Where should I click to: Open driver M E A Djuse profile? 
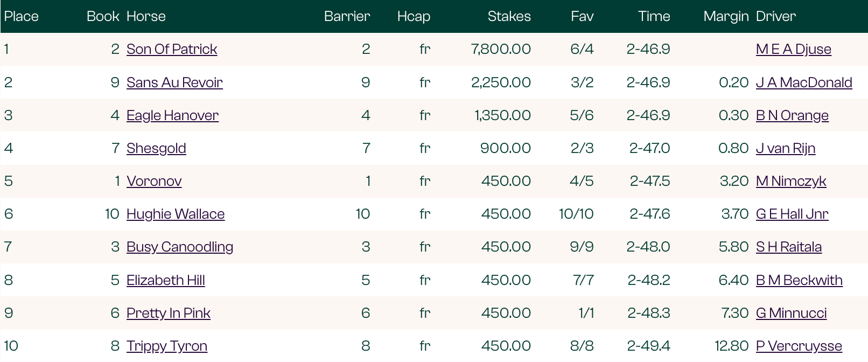click(793, 49)
